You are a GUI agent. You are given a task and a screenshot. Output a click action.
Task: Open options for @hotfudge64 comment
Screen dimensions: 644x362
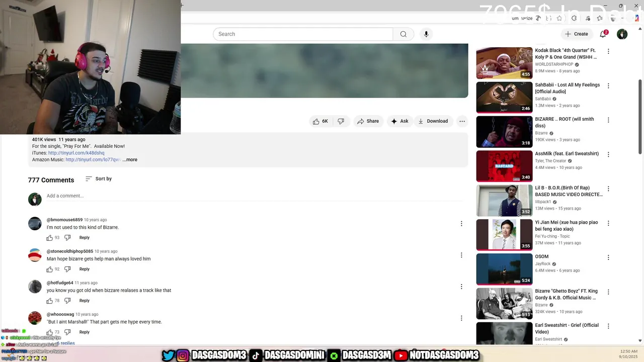pos(461,287)
